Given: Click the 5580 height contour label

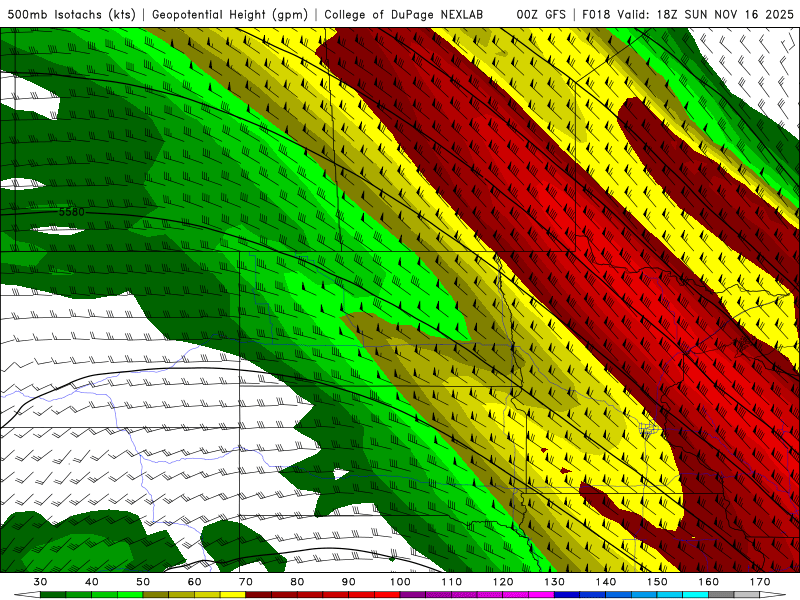Looking at the screenshot, I should click(72, 212).
